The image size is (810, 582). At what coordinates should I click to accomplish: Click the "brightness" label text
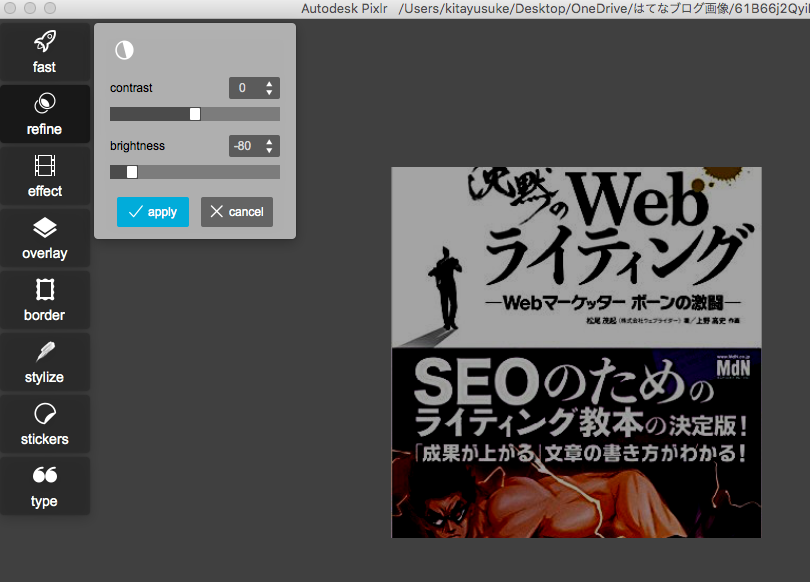pyautogui.click(x=137, y=146)
